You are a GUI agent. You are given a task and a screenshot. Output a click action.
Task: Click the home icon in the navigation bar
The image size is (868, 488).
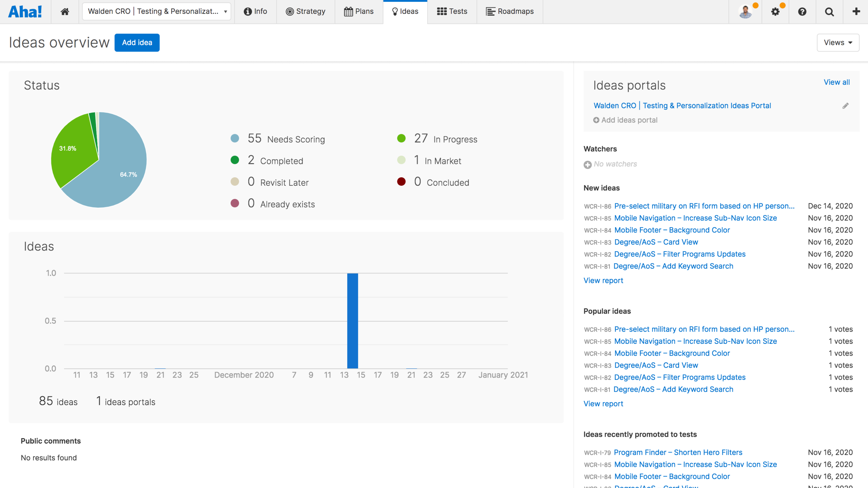coord(65,11)
